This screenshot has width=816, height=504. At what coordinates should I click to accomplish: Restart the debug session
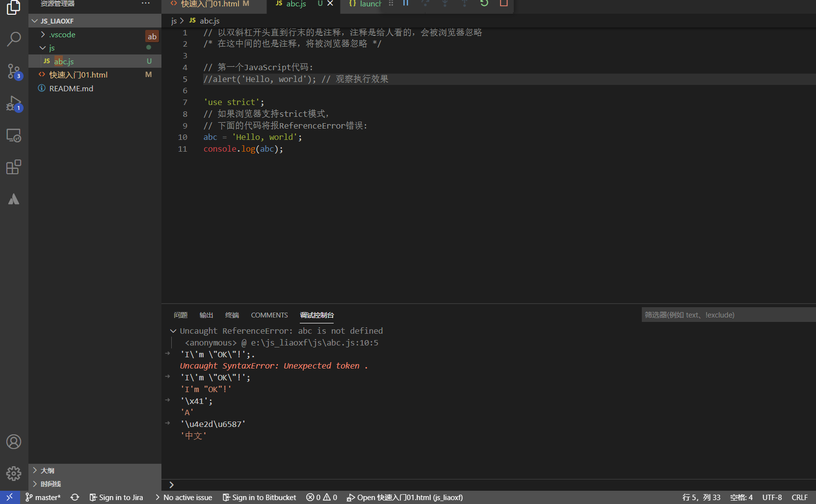point(484,3)
